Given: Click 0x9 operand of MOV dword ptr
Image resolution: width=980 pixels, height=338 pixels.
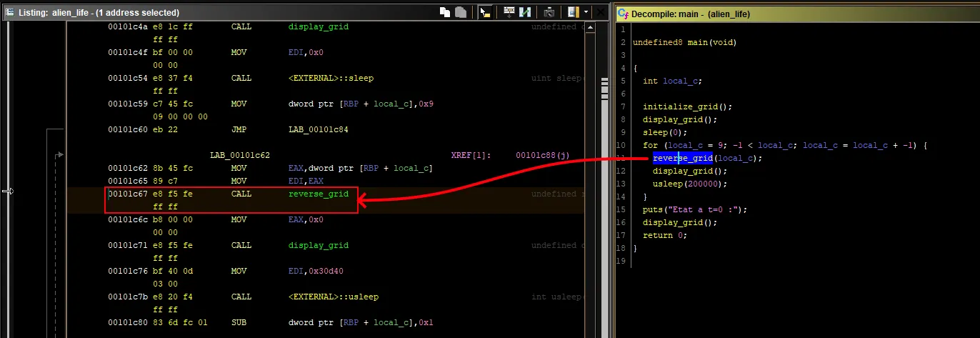Looking at the screenshot, I should coord(426,104).
